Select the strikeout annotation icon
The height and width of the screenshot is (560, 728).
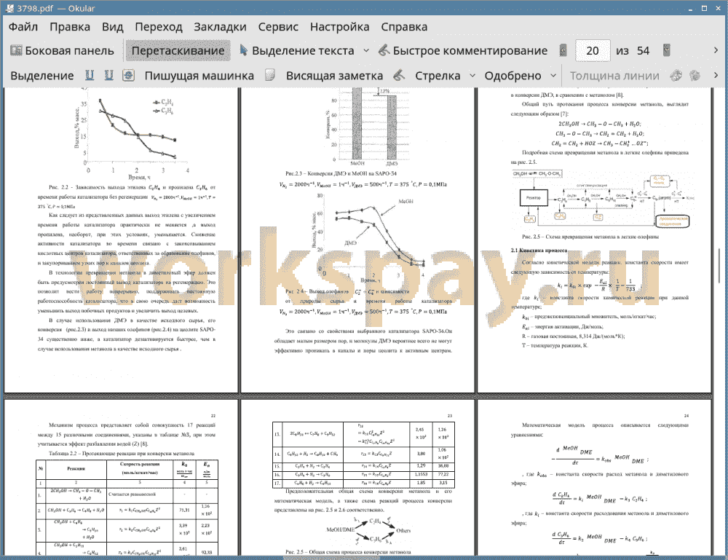129,75
